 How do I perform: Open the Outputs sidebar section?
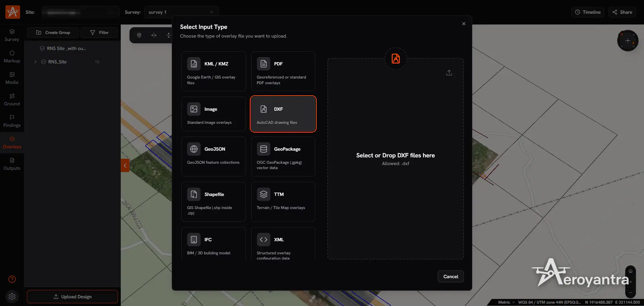pos(12,164)
